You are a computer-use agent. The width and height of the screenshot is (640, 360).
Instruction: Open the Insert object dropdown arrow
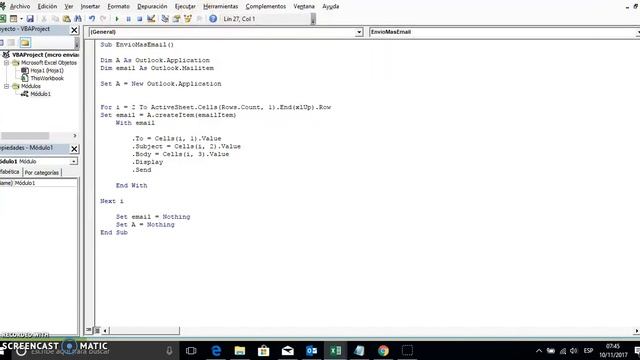click(21, 19)
